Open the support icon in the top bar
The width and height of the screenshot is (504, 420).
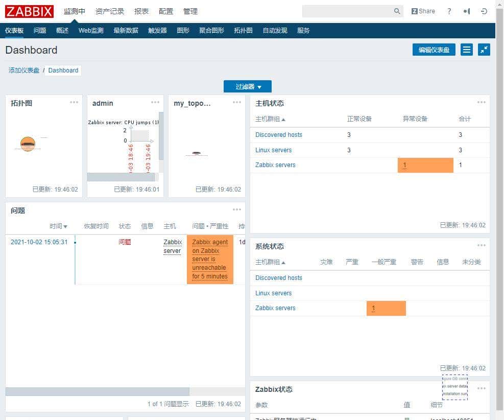466,11
